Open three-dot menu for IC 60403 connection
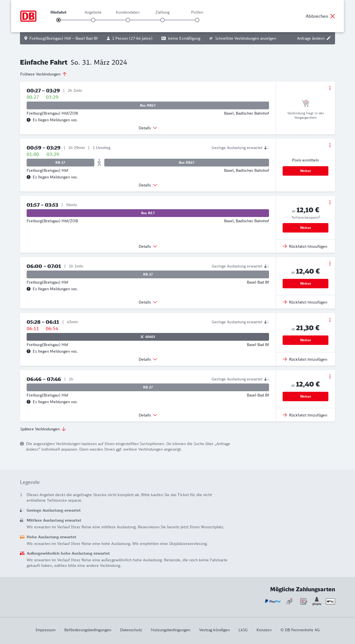The width and height of the screenshot is (355, 644). (330, 320)
